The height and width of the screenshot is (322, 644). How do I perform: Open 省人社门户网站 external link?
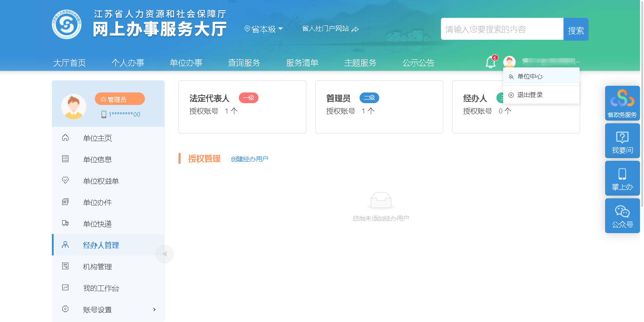(330, 29)
